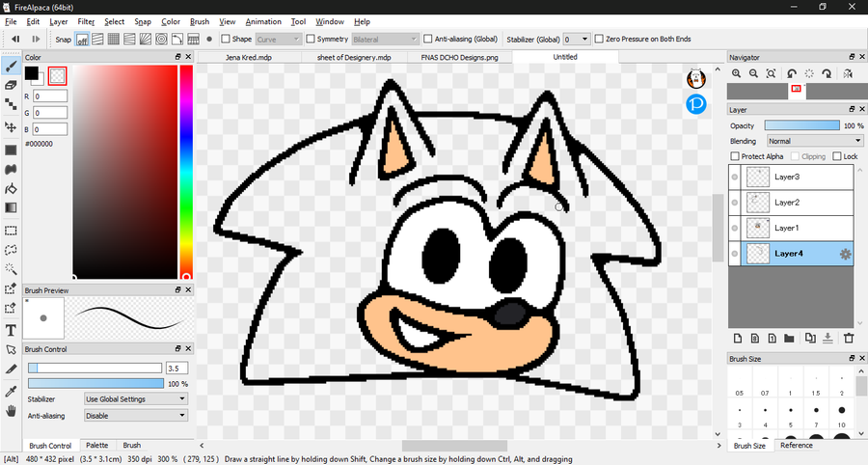Select the Dot tool
The image size is (868, 465).
coord(11,104)
